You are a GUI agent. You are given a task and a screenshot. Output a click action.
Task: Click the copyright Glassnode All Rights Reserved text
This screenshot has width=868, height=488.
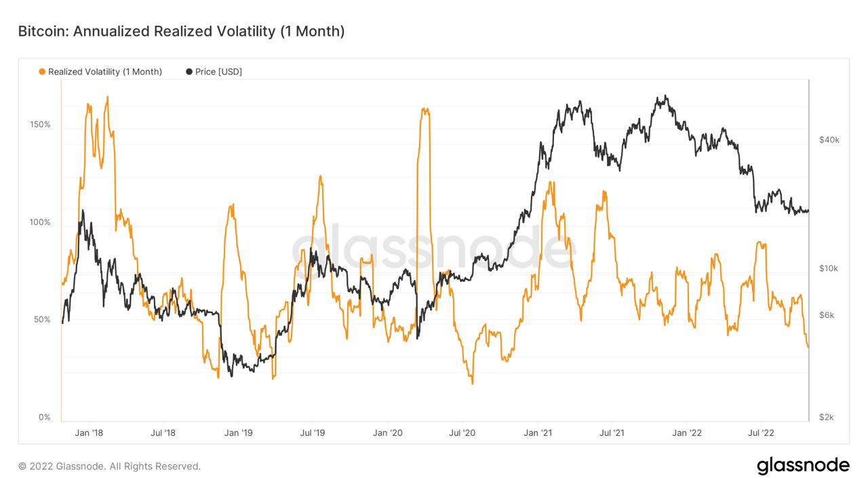(109, 466)
